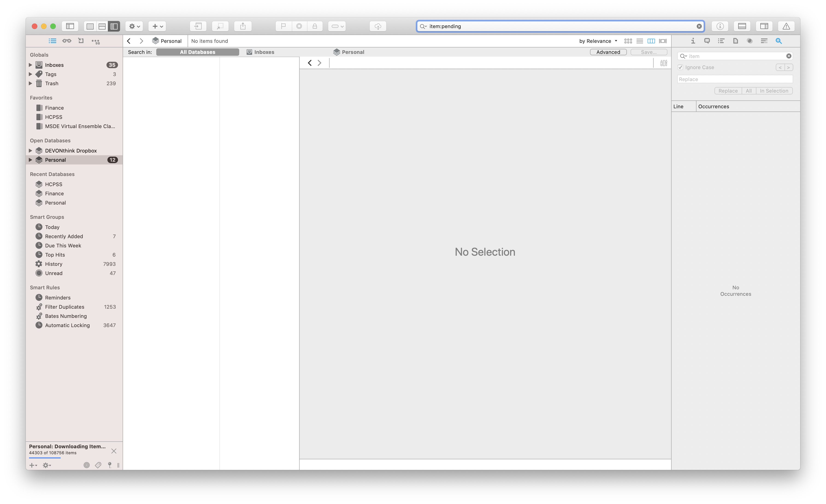Viewport: 826px width, 504px height.
Task: Click the tag icon in sidebar footer
Action: coord(98,465)
